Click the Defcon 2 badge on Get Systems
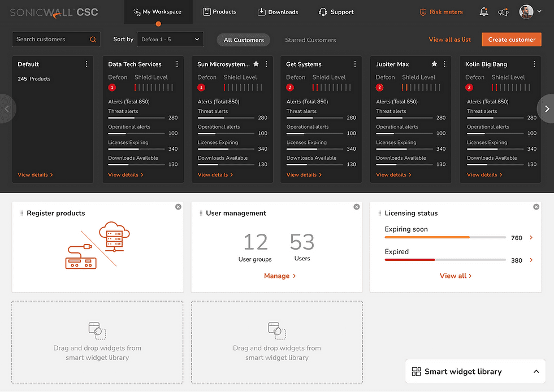554x392 pixels. [290, 87]
